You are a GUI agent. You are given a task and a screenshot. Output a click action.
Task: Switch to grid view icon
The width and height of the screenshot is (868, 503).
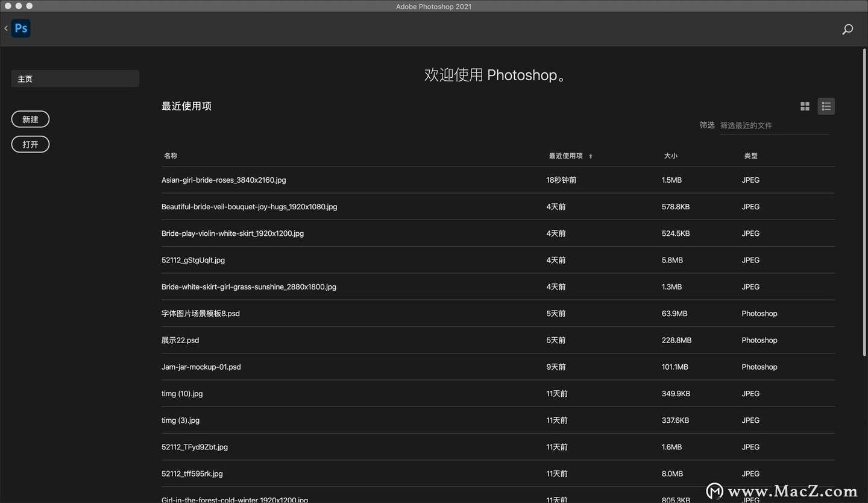pyautogui.click(x=805, y=106)
